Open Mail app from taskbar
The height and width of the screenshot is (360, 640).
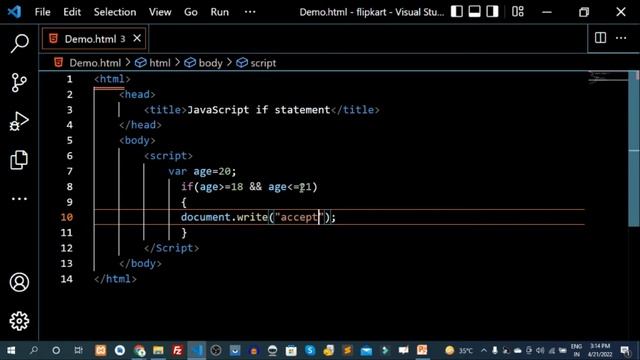point(366,350)
